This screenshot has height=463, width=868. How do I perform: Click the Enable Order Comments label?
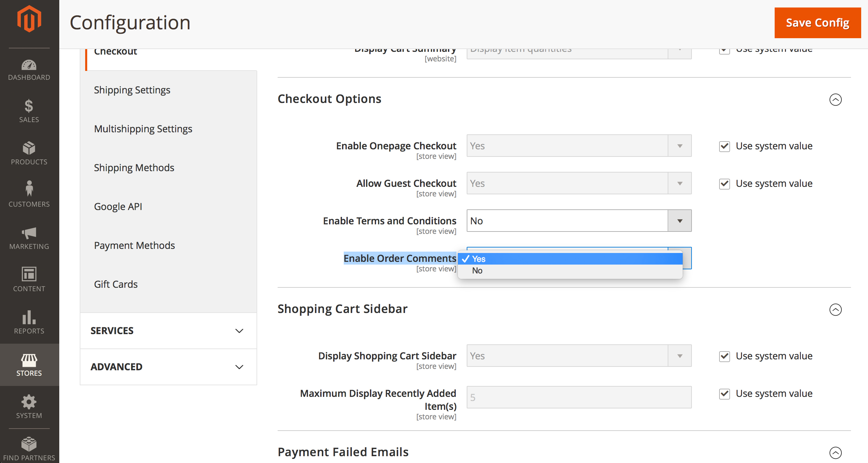click(400, 258)
